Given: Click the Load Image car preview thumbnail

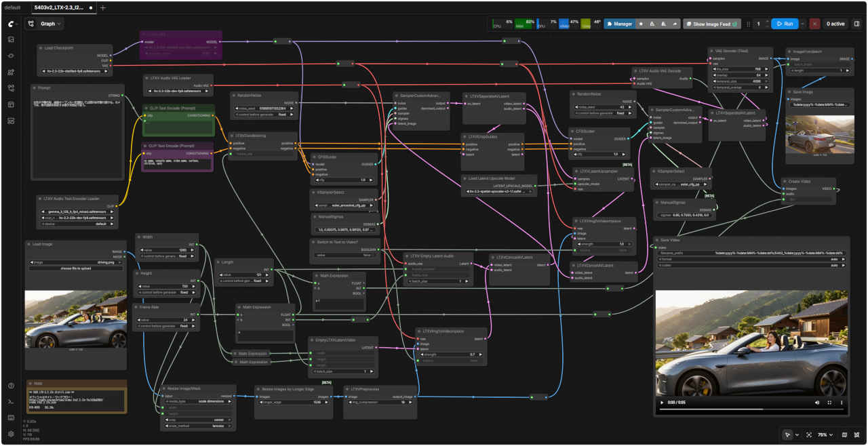Looking at the screenshot, I should click(x=76, y=319).
